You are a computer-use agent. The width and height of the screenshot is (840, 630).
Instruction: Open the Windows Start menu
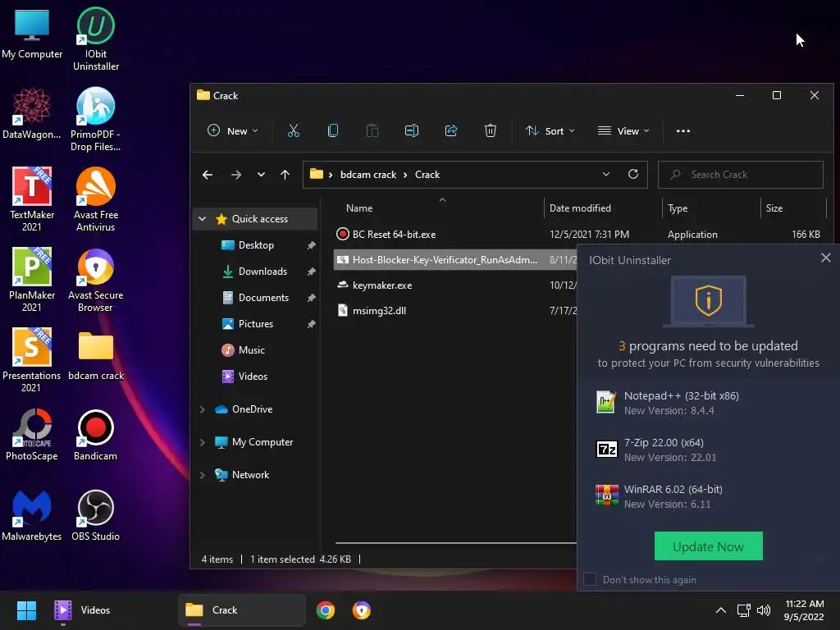(x=26, y=610)
